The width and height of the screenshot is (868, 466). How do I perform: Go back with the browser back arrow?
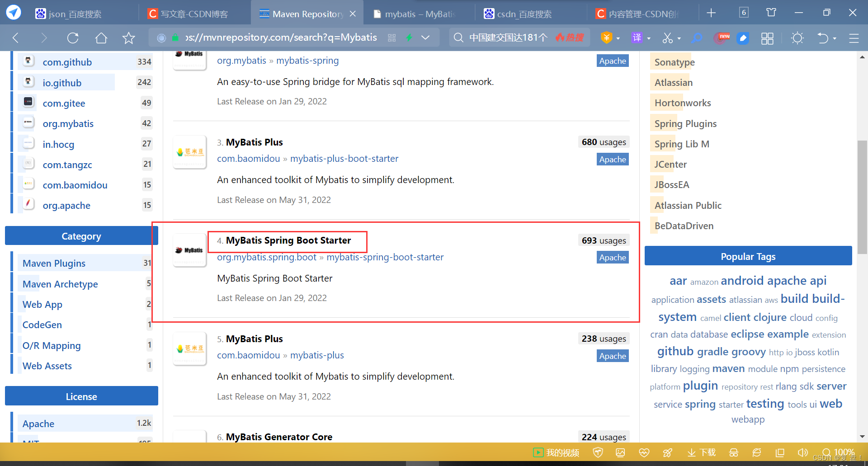point(16,38)
